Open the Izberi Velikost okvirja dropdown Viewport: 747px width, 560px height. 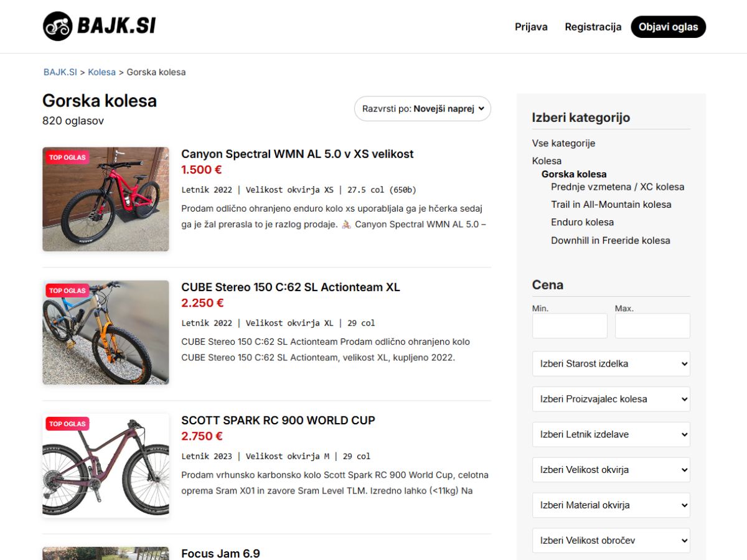point(611,470)
